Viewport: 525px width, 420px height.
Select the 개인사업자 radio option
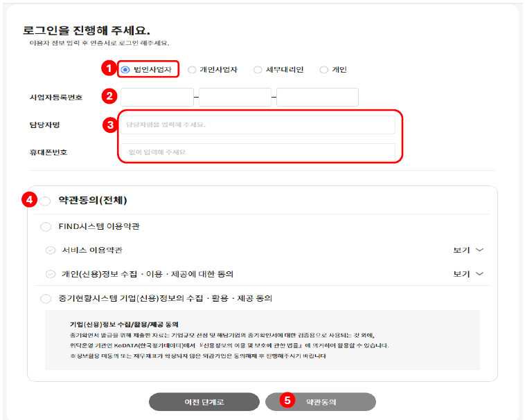[192, 70]
